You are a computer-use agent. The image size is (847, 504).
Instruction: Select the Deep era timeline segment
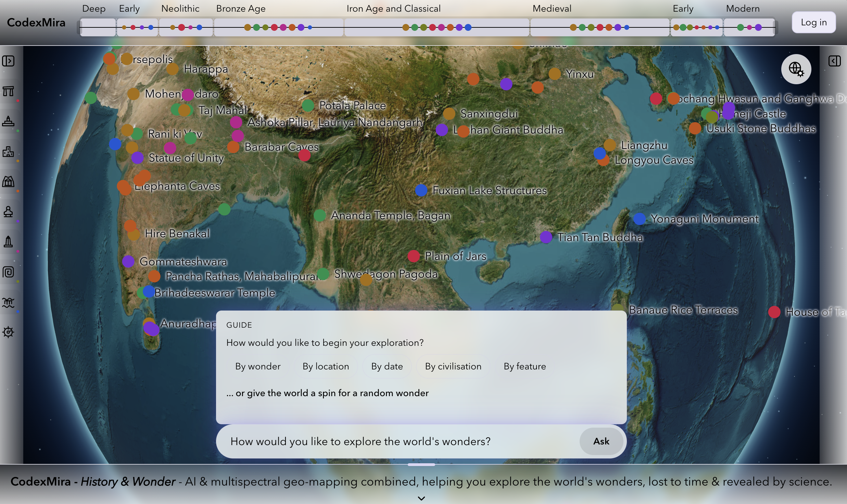[98, 27]
